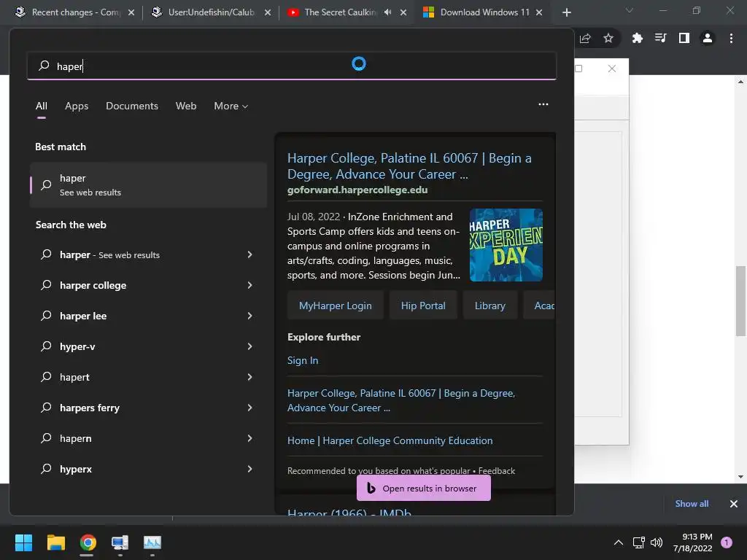Mute the YouTube tab's speaker icon
The image size is (747, 560).
(388, 12)
